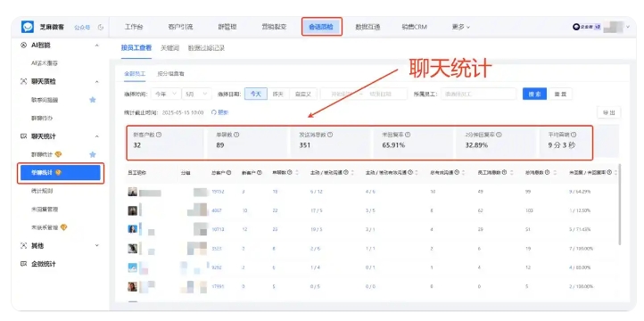644x321 pixels.
Task: Click the help icon next to 未回复率 card
Action: click(x=408, y=135)
